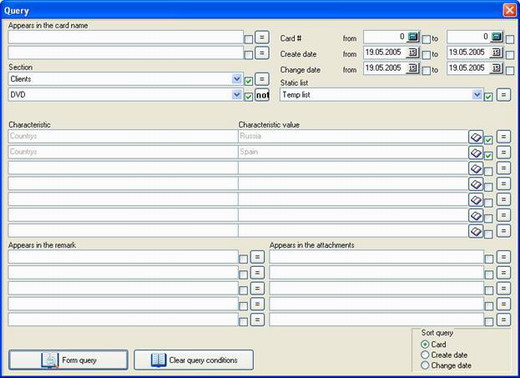Click first 'Appears in the card name' field

(126, 37)
